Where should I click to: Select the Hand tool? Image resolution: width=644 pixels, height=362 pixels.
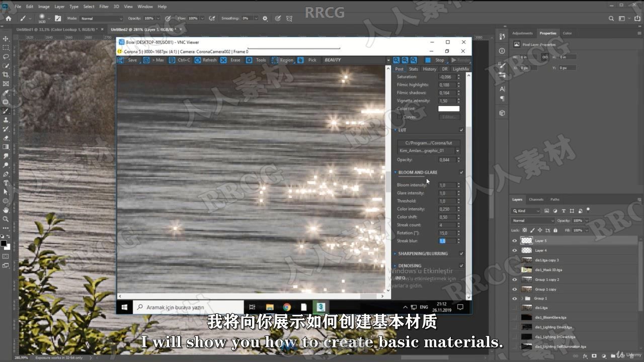[x=6, y=210]
